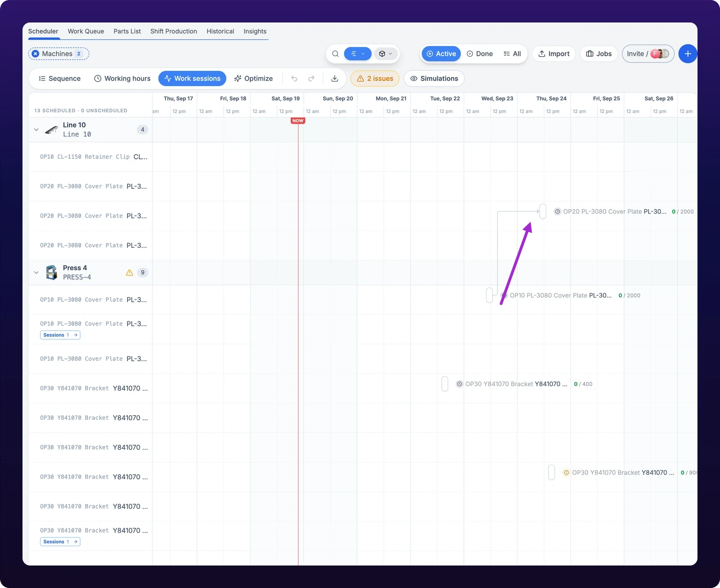Collapse the Line 10 machine group
Image resolution: width=720 pixels, height=588 pixels.
click(x=36, y=130)
